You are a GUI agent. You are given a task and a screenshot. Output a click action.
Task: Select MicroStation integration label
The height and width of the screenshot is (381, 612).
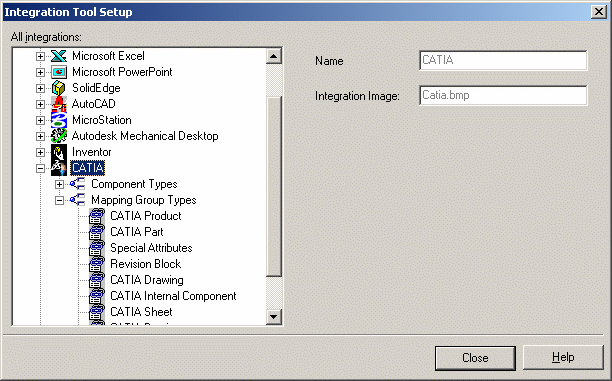click(101, 120)
